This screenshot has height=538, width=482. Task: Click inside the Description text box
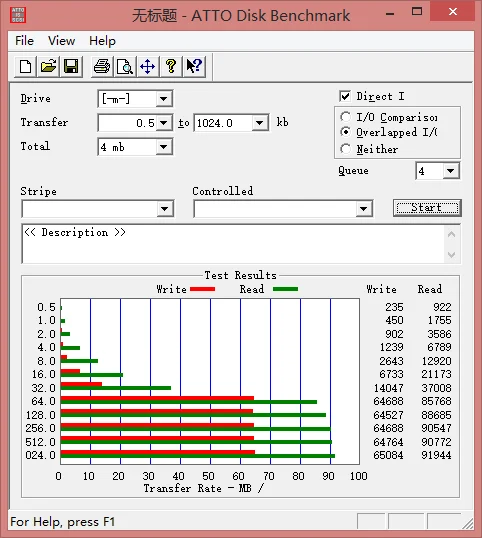pos(233,244)
